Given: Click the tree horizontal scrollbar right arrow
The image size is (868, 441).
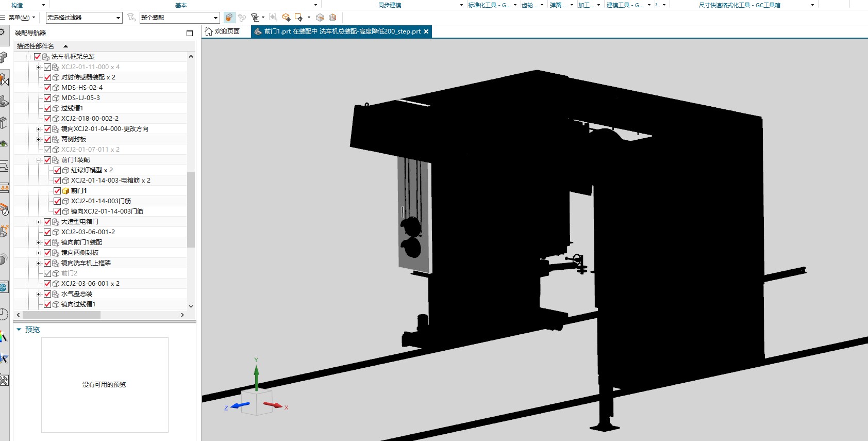Looking at the screenshot, I should coord(182,315).
